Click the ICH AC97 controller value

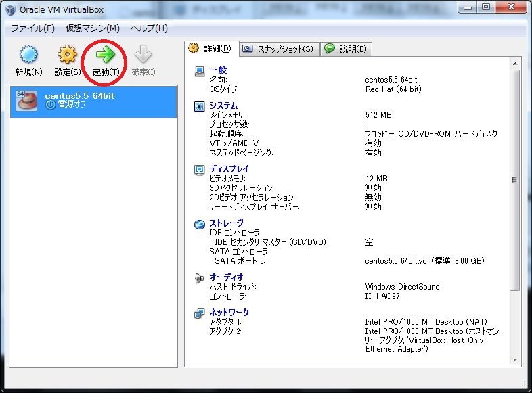point(382,296)
